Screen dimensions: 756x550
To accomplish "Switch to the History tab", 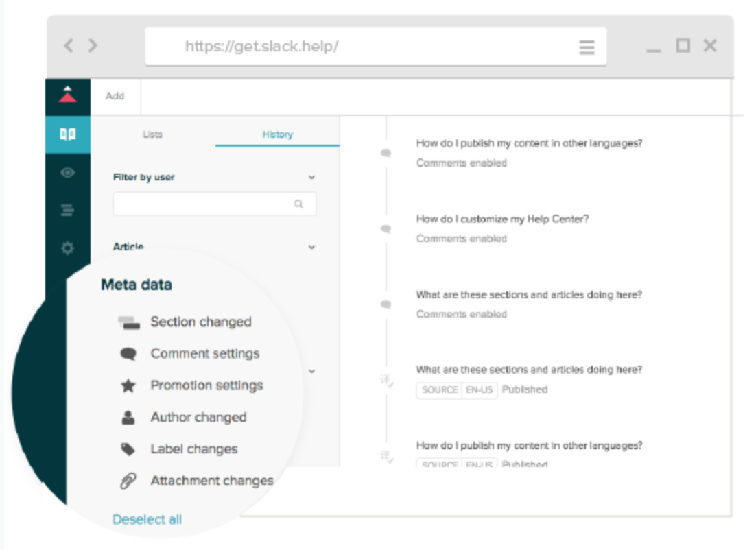I will click(x=278, y=134).
